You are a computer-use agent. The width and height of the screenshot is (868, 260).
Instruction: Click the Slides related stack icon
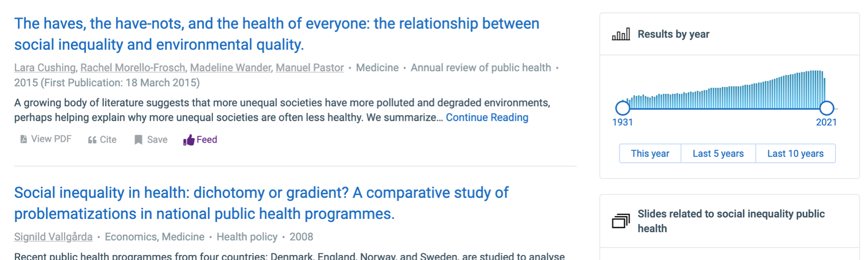pyautogui.click(x=621, y=221)
